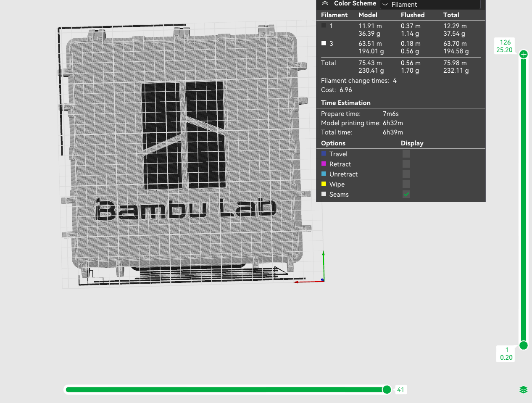
Task: Click the Model column header
Action: point(368,15)
